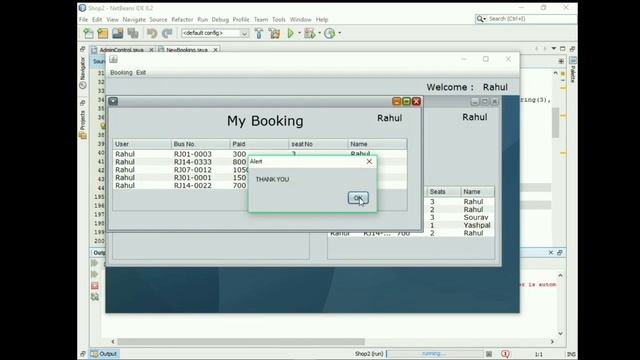
Task: Click the settings icon below the stop button
Action: pos(95,297)
